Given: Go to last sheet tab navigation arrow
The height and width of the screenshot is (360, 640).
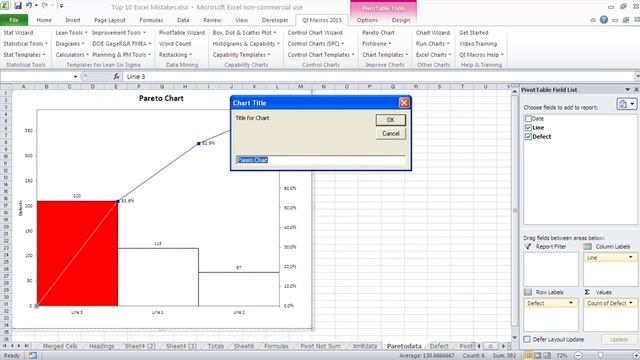Looking at the screenshot, I should pyautogui.click(x=26, y=346).
